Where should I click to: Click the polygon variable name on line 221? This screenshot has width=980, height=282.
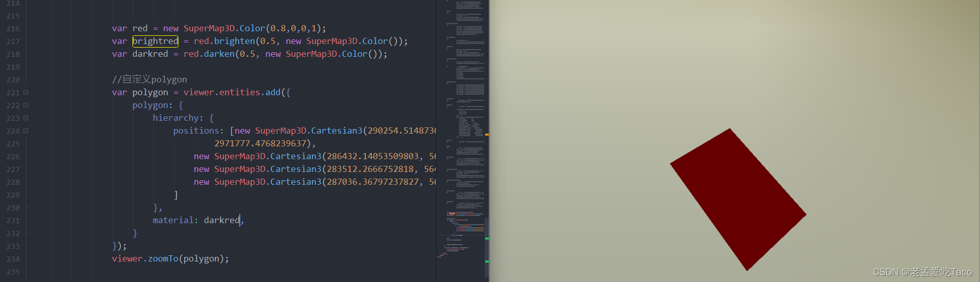(x=150, y=93)
